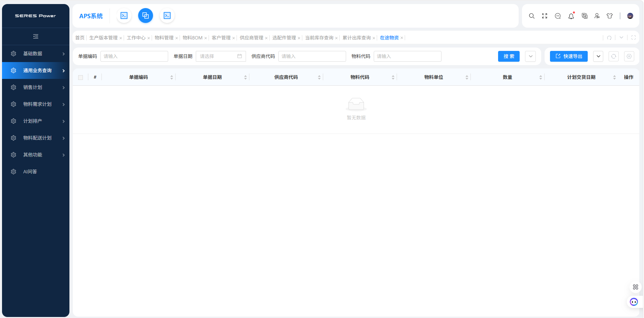Screen dimensions: 644x318
Task: Toggle the select-all table checkbox
Action: pyautogui.click(x=81, y=78)
